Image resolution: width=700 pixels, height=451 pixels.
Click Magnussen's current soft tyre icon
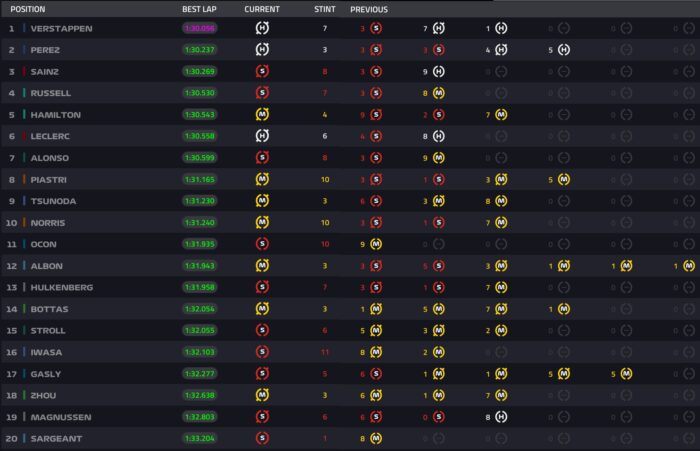click(262, 417)
